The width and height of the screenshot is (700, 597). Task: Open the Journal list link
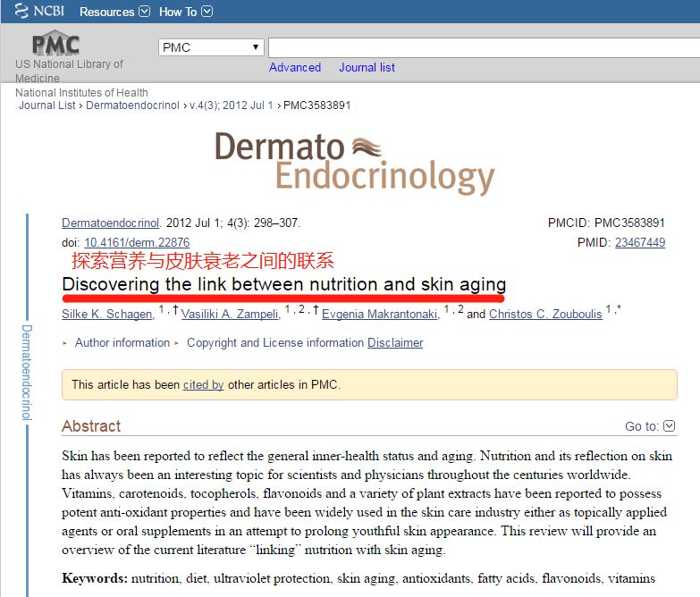pyautogui.click(x=367, y=67)
